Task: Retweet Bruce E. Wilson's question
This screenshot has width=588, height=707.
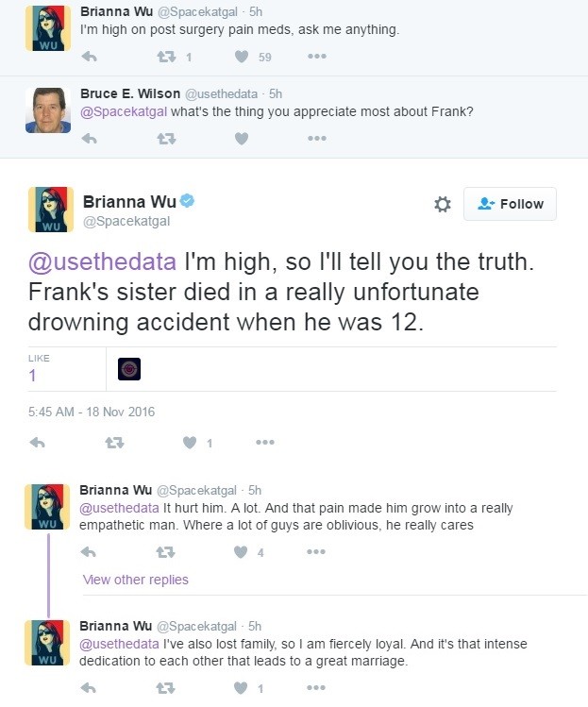Action: (166, 139)
